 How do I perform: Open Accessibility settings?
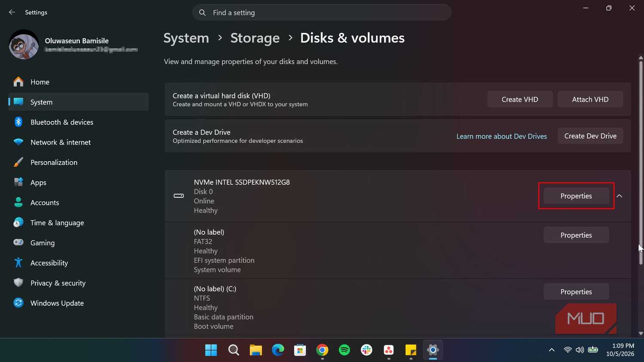coord(79,263)
